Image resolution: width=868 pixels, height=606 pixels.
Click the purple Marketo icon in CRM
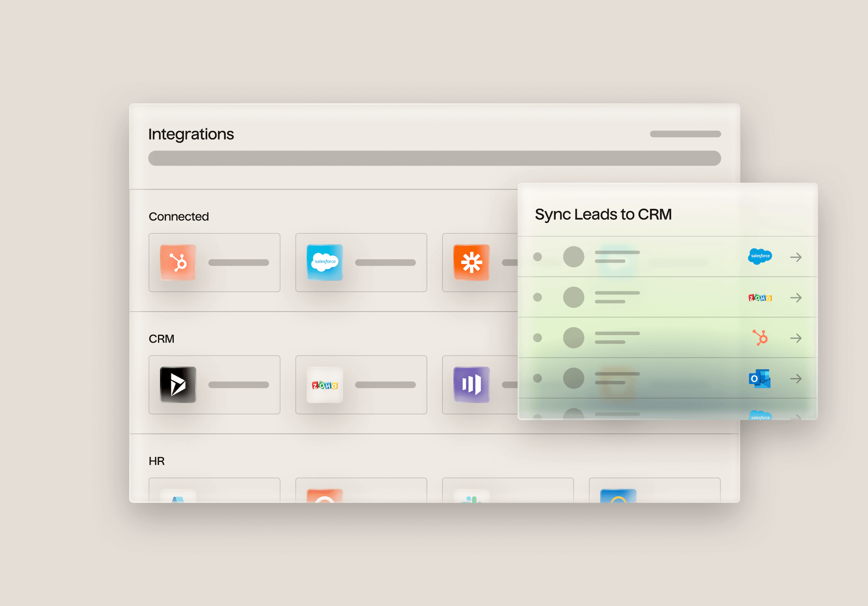(x=471, y=385)
